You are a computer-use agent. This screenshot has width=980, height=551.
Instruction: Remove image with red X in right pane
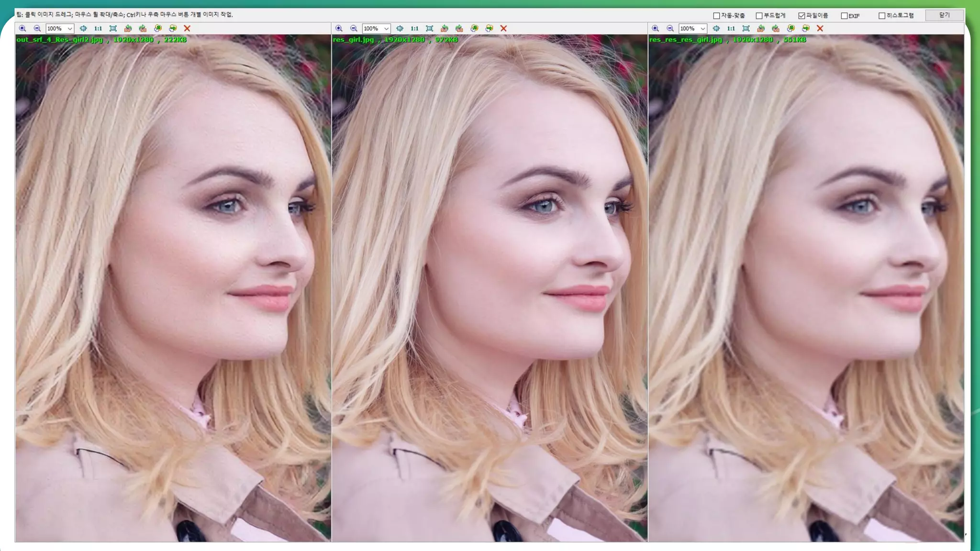click(820, 29)
